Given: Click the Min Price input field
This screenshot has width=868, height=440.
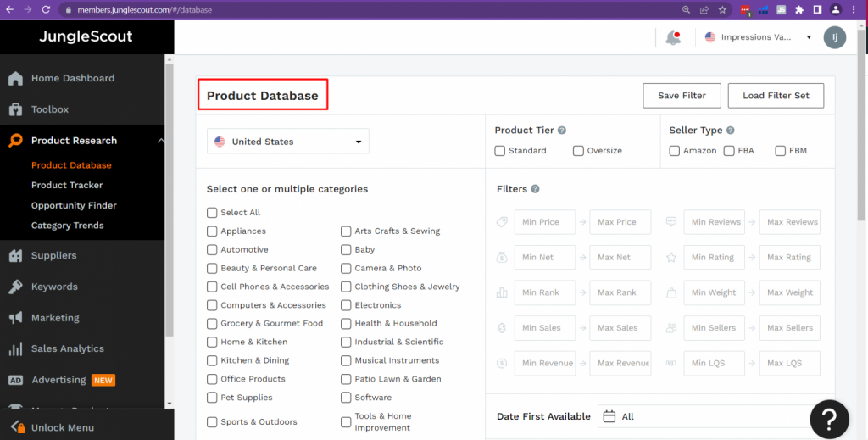Looking at the screenshot, I should [544, 222].
